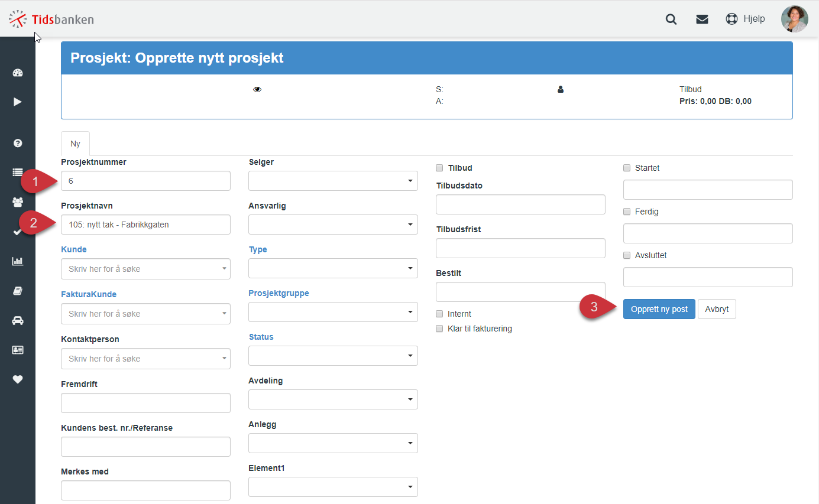The height and width of the screenshot is (504, 819).
Task: Select the Ny tab
Action: (x=75, y=144)
